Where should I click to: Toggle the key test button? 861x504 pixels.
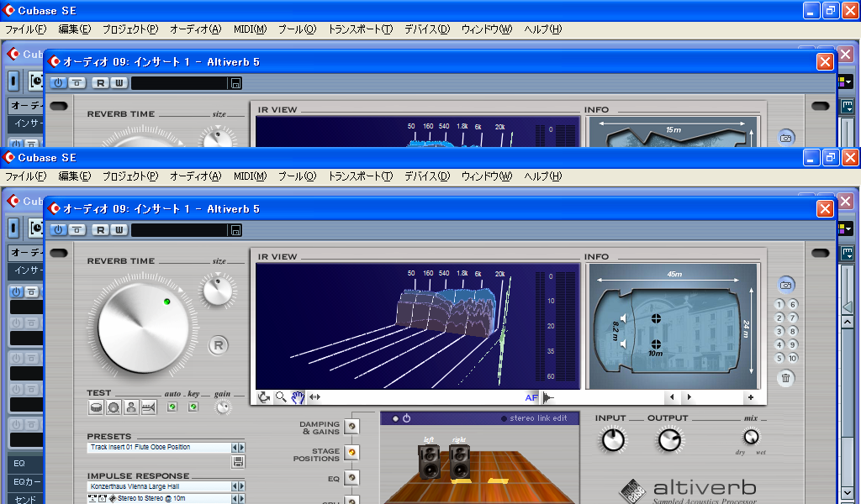pyautogui.click(x=193, y=407)
